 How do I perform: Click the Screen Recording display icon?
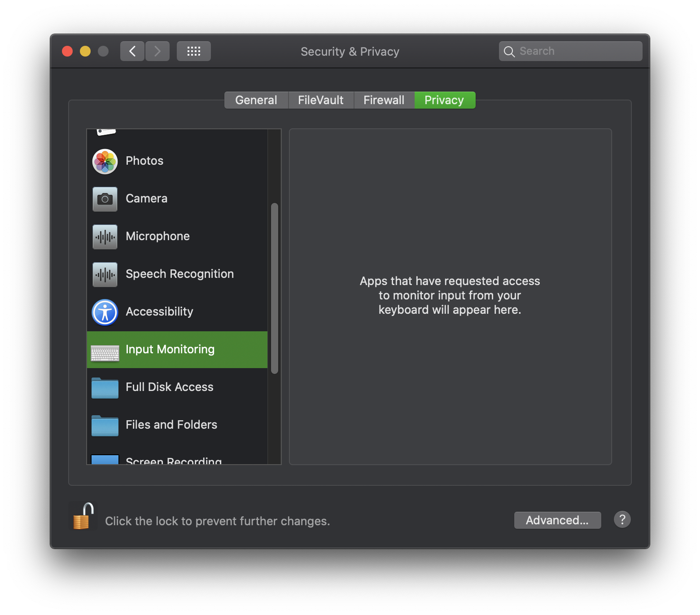tap(105, 459)
